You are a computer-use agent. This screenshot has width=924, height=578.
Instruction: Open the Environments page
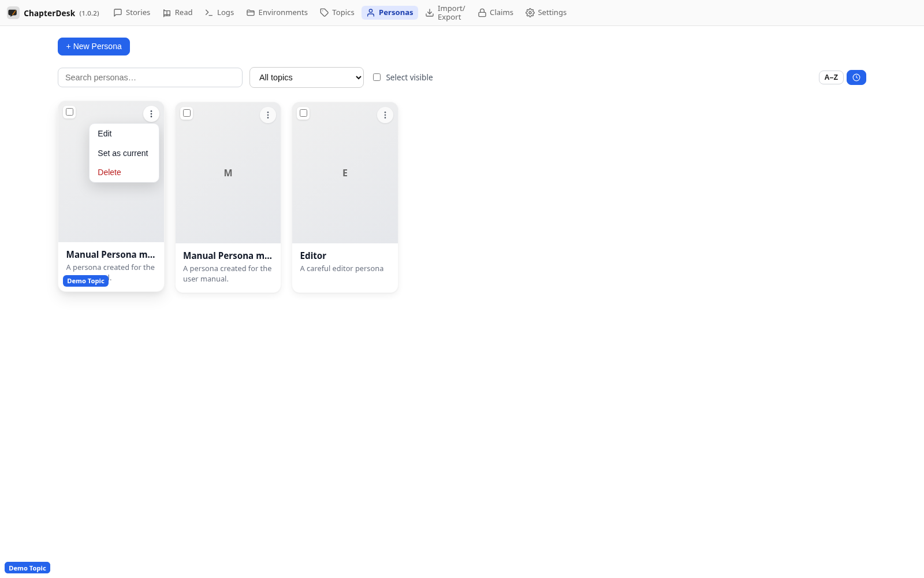tap(277, 13)
